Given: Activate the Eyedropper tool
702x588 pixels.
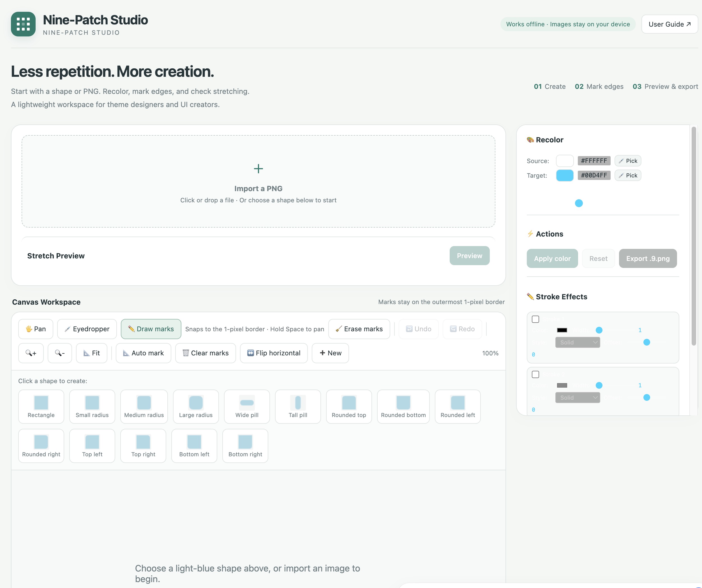Looking at the screenshot, I should pos(87,329).
